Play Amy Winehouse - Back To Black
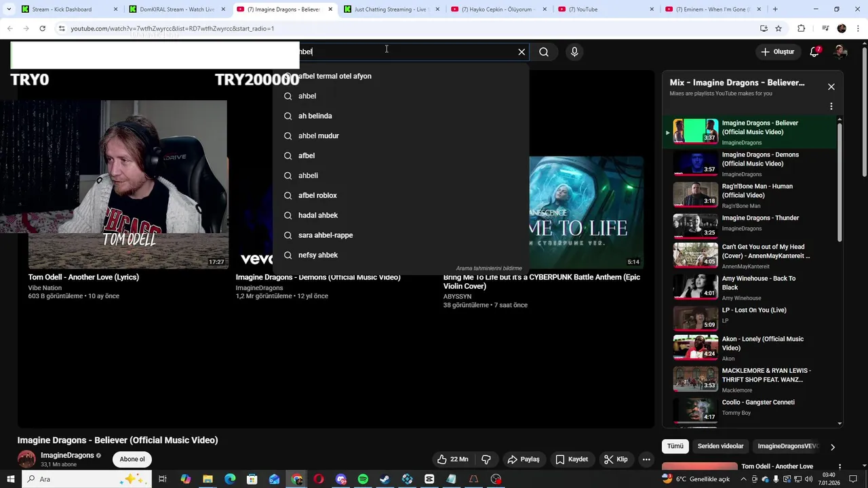This screenshot has width=868, height=488. point(749,287)
